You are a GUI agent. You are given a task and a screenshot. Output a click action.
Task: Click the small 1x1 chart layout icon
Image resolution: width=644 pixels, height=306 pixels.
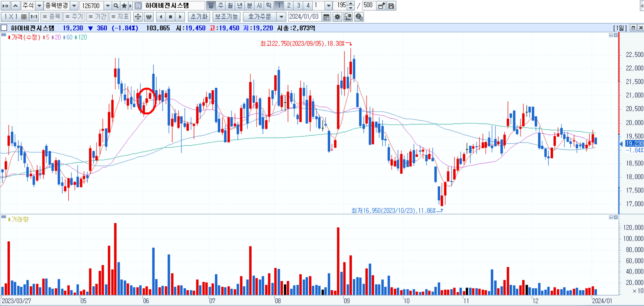click(34, 17)
